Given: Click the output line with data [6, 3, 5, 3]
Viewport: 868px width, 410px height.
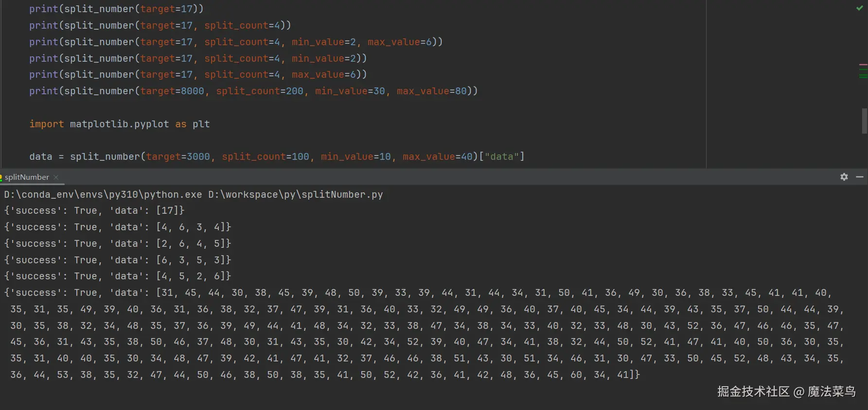Looking at the screenshot, I should (x=118, y=260).
